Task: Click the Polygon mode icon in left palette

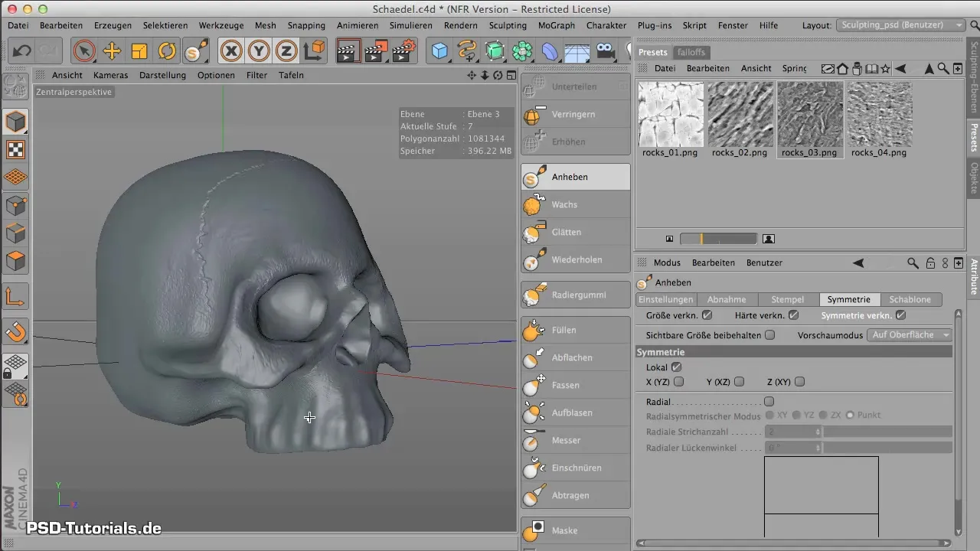Action: [x=15, y=261]
